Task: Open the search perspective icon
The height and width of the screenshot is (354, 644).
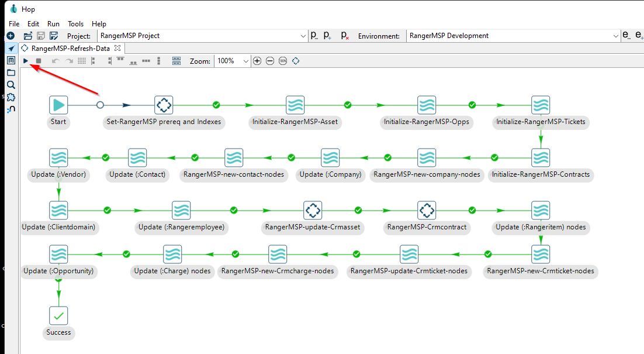Action: tap(11, 85)
